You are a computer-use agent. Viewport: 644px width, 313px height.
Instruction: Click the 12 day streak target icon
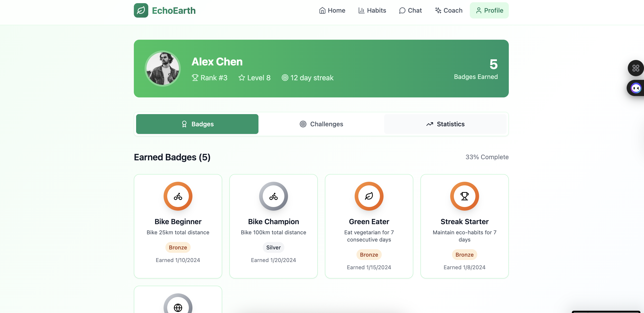tap(285, 78)
